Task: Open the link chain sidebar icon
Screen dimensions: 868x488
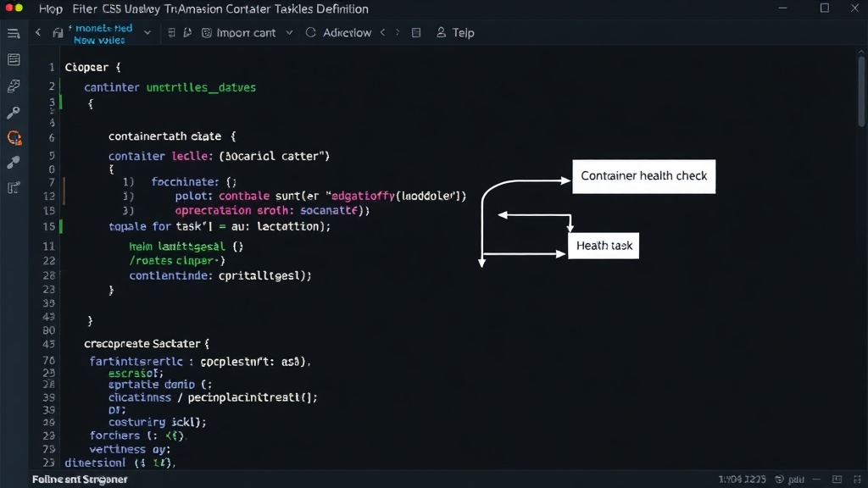Action: point(14,86)
